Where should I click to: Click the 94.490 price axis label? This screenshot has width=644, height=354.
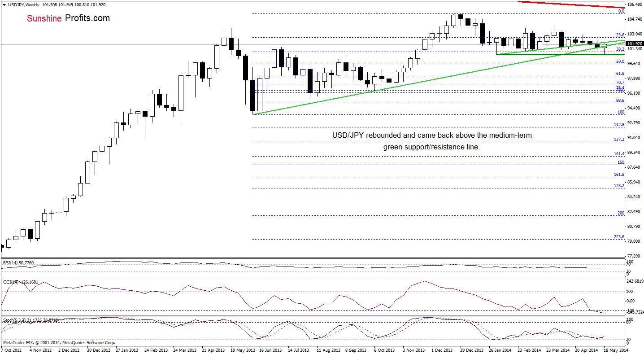635,108
